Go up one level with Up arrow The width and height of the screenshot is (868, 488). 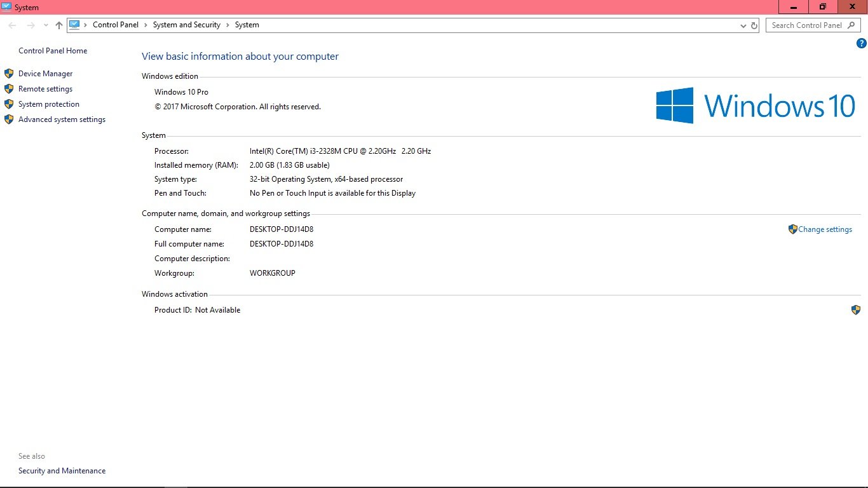pos(59,25)
